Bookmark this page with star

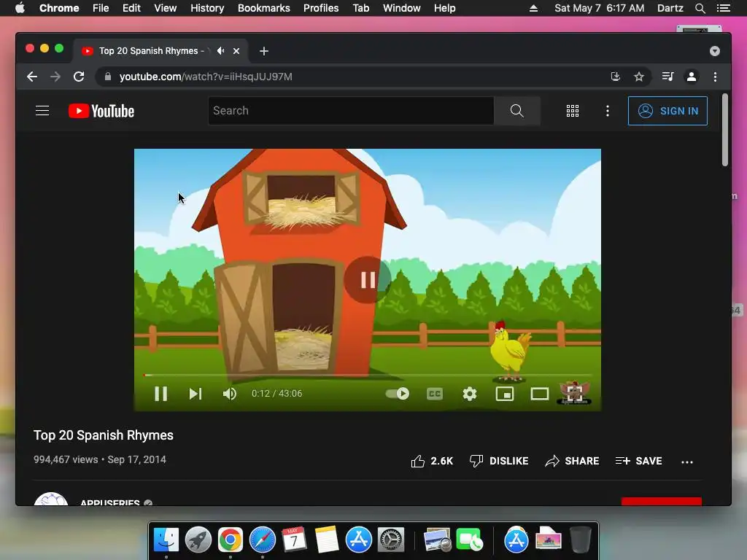[x=639, y=77]
